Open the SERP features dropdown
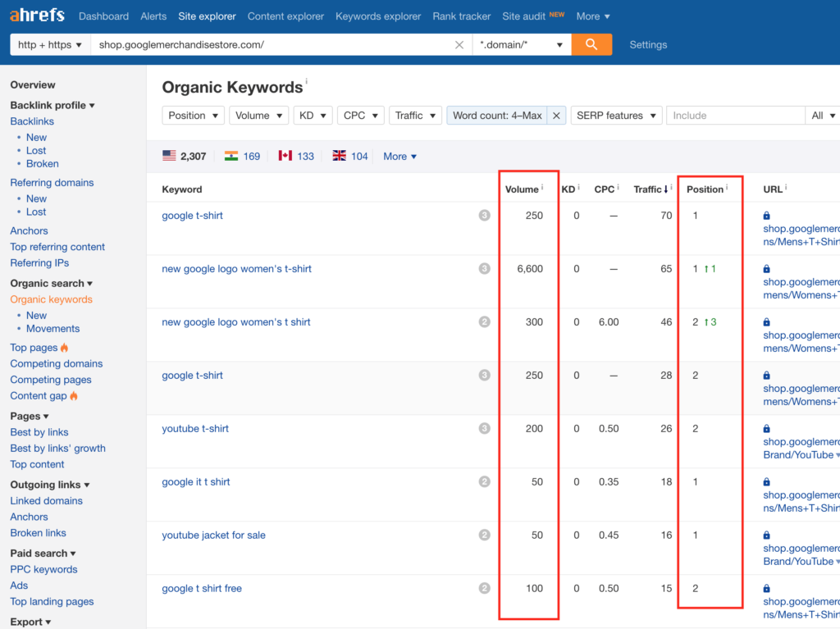The width and height of the screenshot is (840, 629). (616, 115)
